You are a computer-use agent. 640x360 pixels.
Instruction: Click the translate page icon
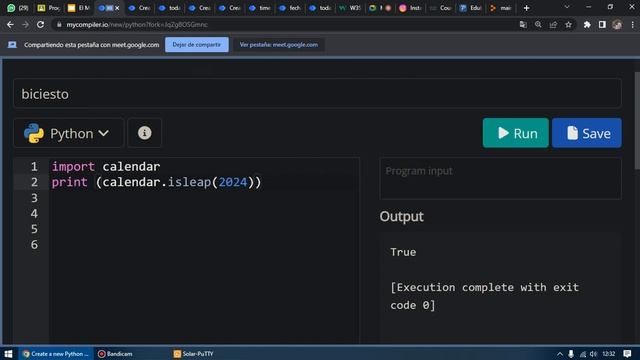(523, 24)
